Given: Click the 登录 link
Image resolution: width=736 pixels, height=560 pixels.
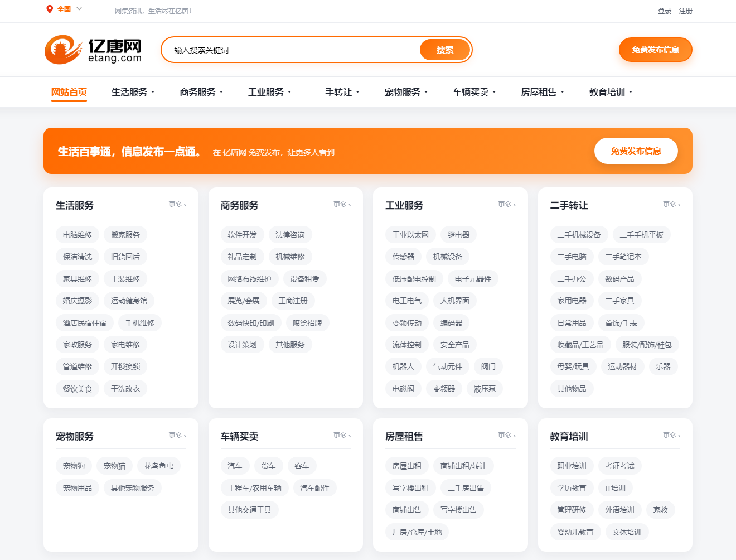Looking at the screenshot, I should (x=664, y=11).
